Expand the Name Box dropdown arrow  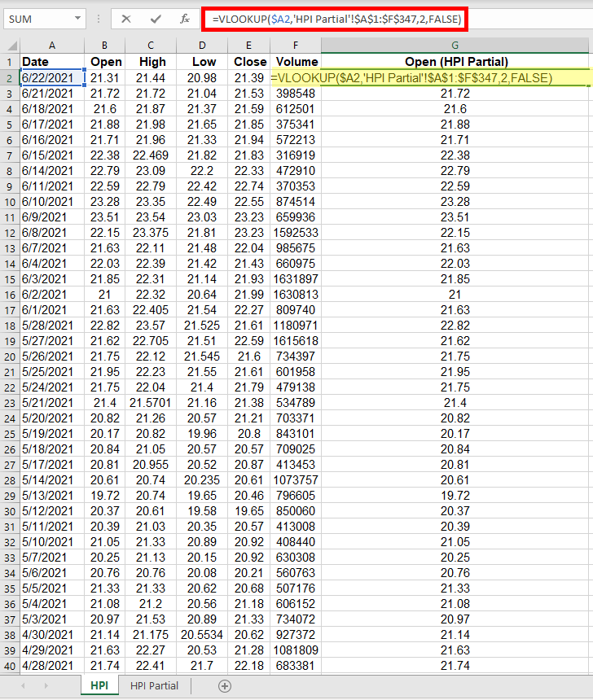pyautogui.click(x=77, y=18)
